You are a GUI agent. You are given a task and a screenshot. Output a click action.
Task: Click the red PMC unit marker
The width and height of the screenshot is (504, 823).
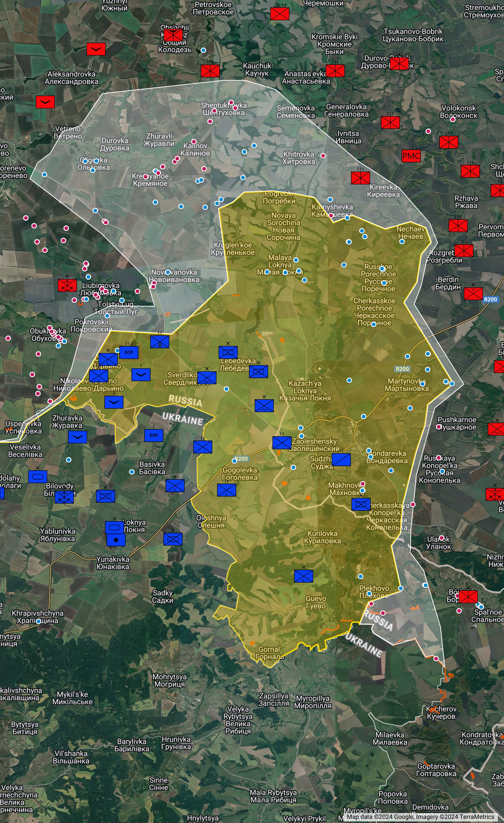pos(411,156)
